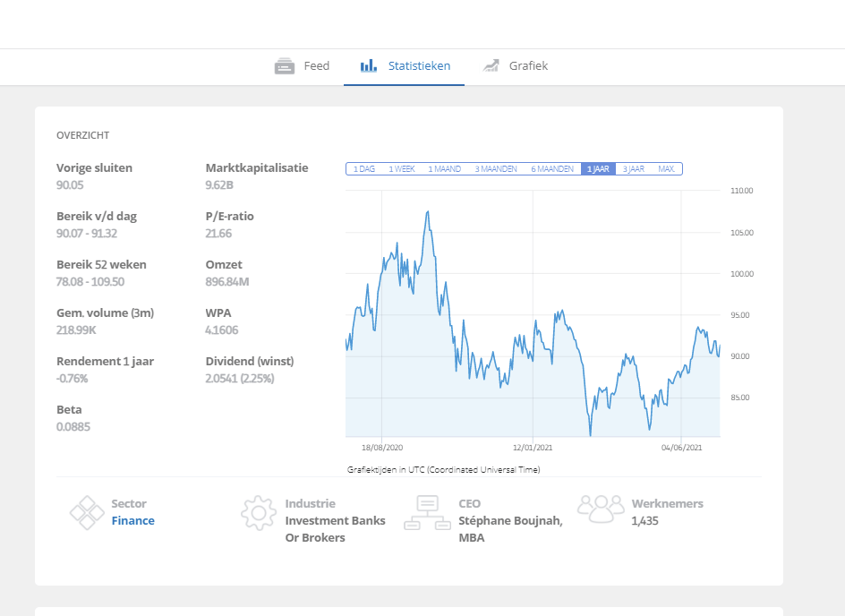Click the Grafiek trend chart icon
Screen dimensions: 845x616
click(491, 65)
